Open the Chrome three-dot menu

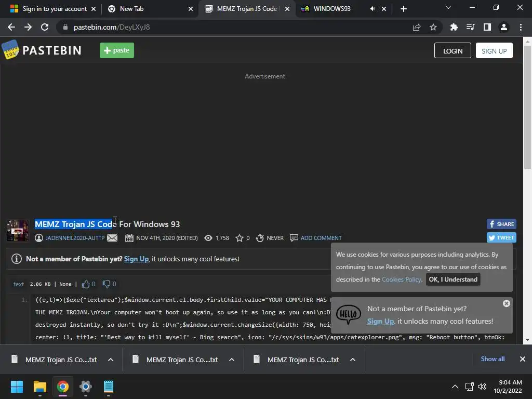521,27
